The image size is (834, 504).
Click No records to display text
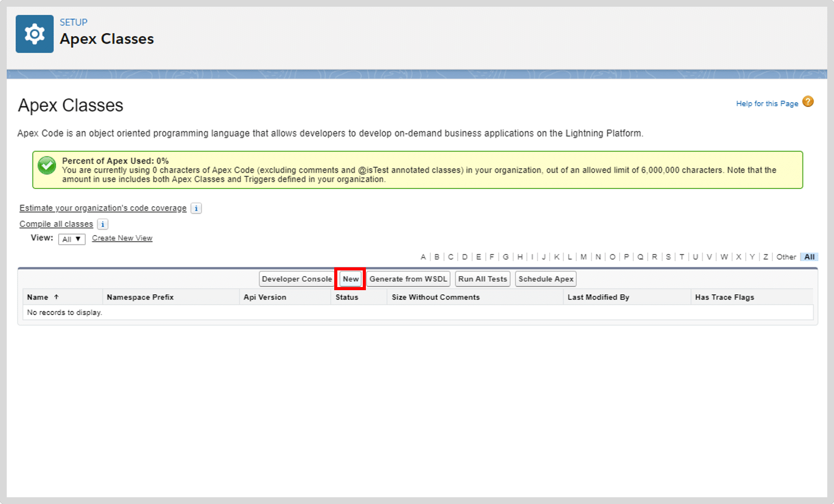click(64, 312)
